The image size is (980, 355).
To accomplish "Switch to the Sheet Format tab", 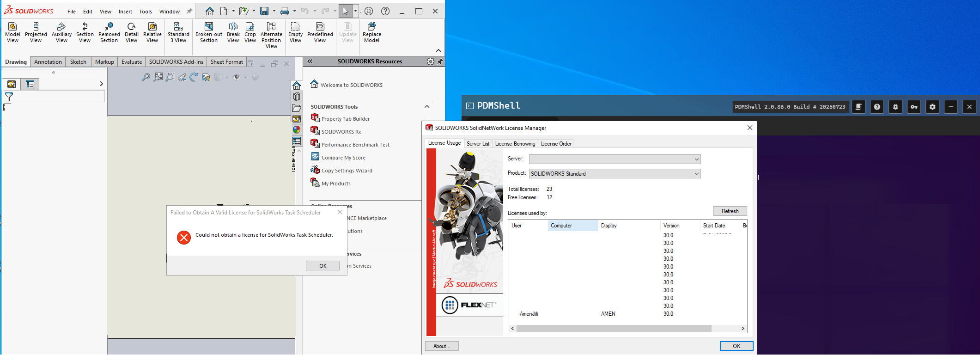I will tap(227, 62).
